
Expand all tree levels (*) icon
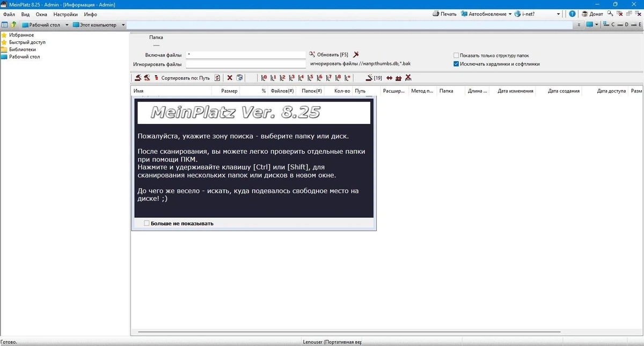tap(348, 78)
